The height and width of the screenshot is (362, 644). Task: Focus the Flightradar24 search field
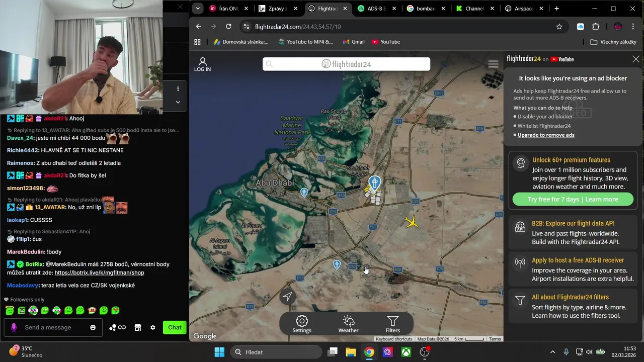tap(346, 64)
